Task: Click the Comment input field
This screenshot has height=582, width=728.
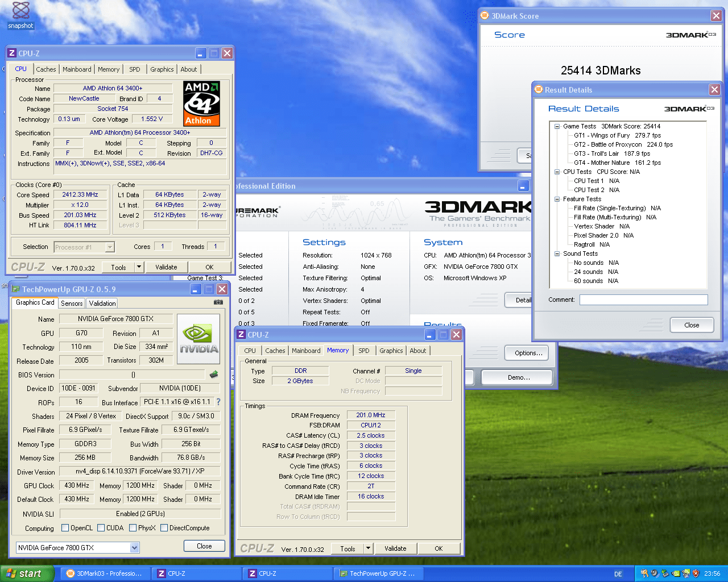Action: (644, 300)
